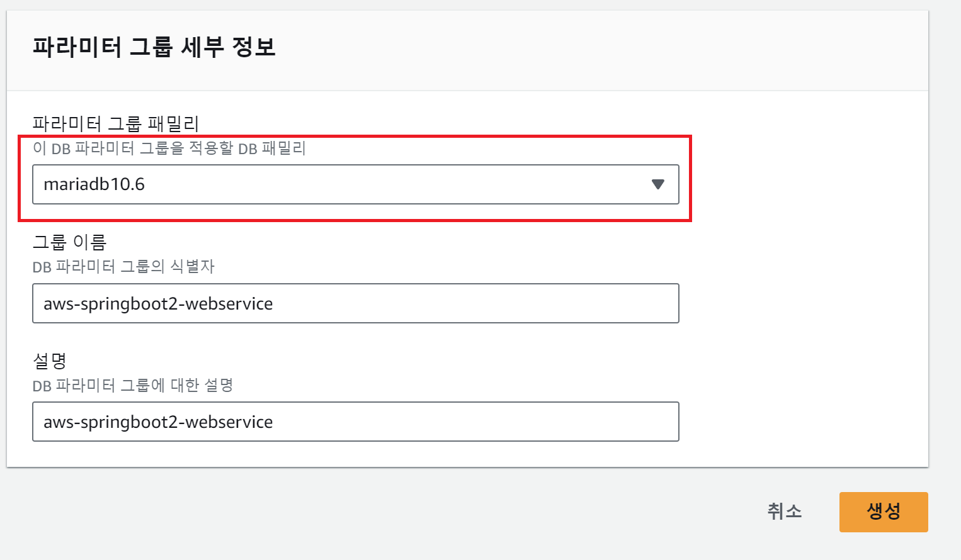Click the 생성 create button

[x=884, y=512]
